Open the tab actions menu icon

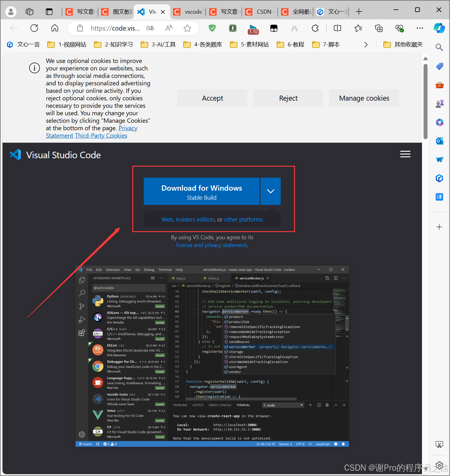click(x=49, y=12)
